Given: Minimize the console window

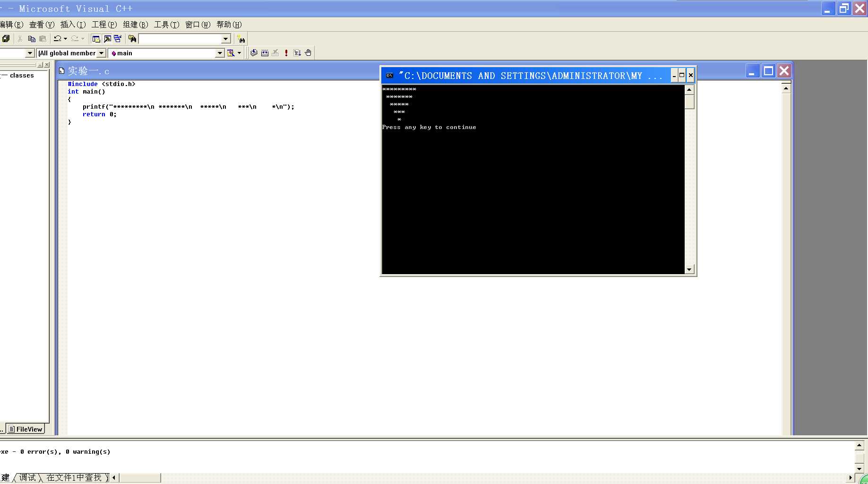Looking at the screenshot, I should (674, 75).
